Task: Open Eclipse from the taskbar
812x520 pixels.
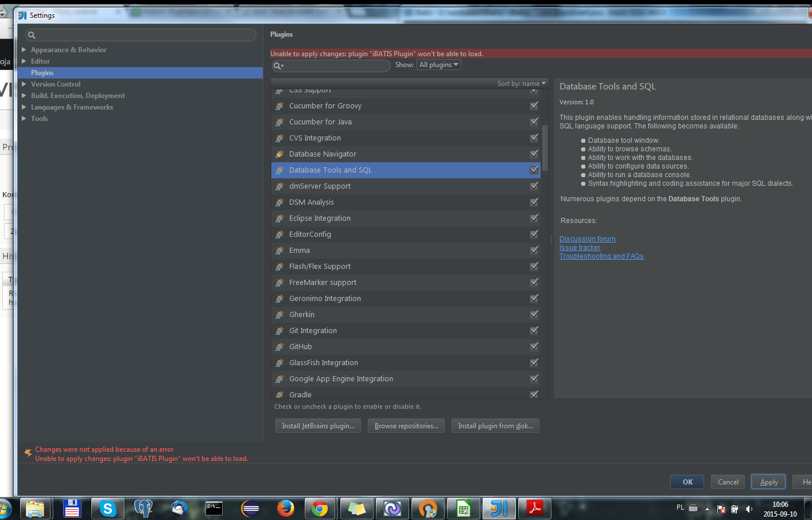Action: coord(250,508)
